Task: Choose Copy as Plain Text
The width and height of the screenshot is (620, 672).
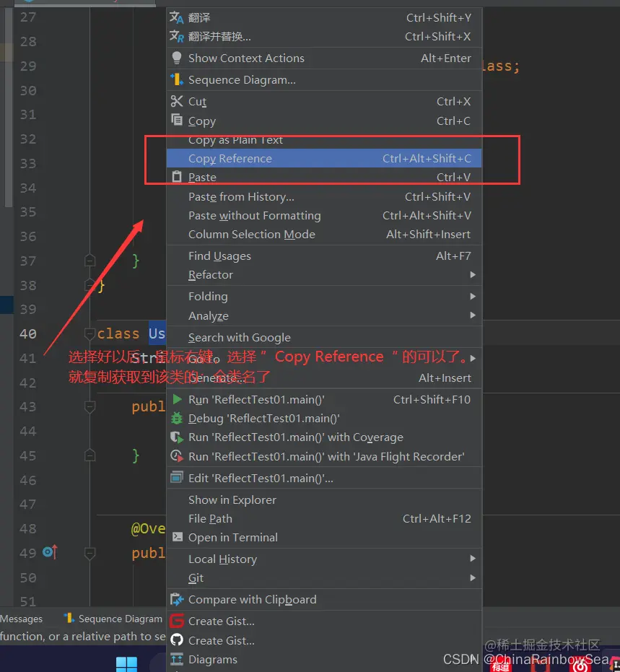Action: (324, 141)
